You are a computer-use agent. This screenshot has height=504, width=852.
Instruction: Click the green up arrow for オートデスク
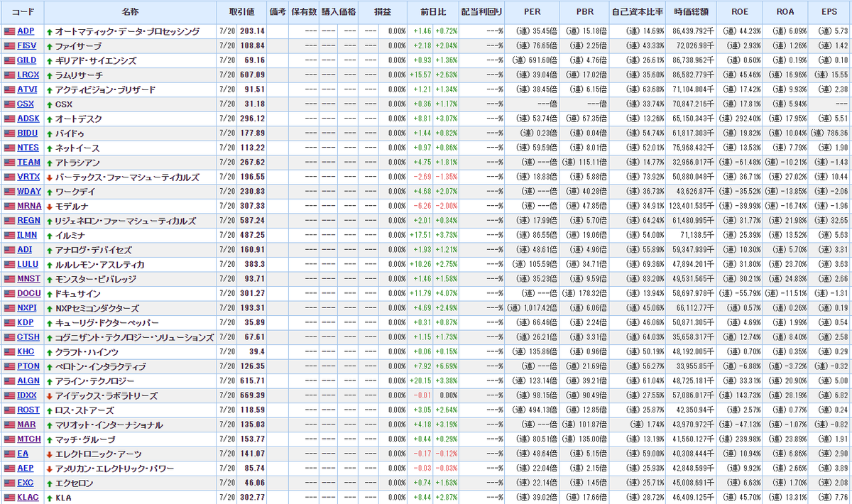point(49,119)
